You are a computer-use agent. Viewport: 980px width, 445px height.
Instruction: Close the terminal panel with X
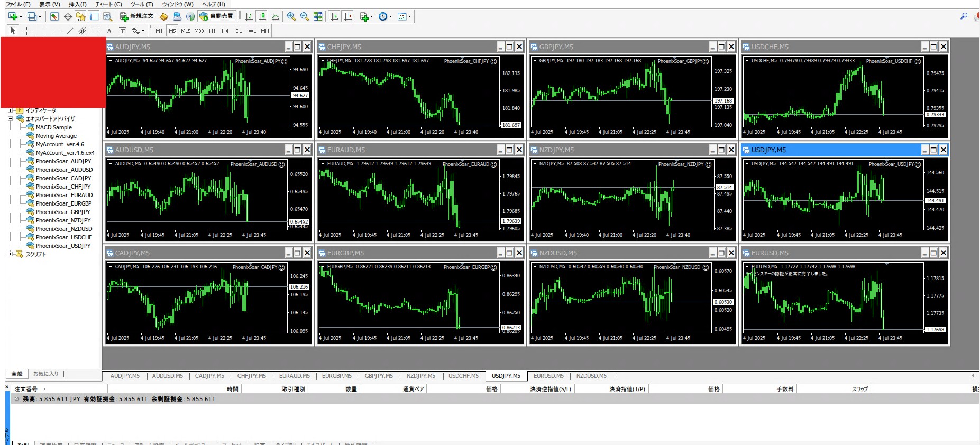point(7,387)
